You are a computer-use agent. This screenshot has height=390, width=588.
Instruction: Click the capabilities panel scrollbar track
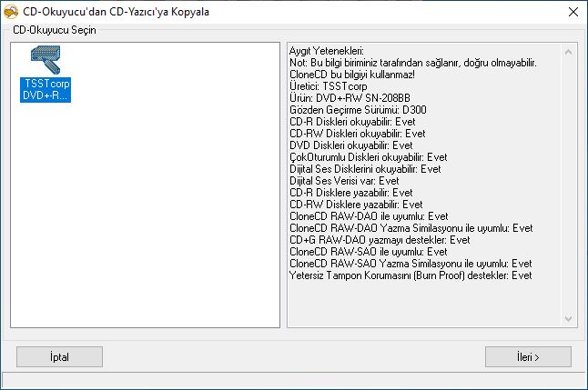coord(569,185)
